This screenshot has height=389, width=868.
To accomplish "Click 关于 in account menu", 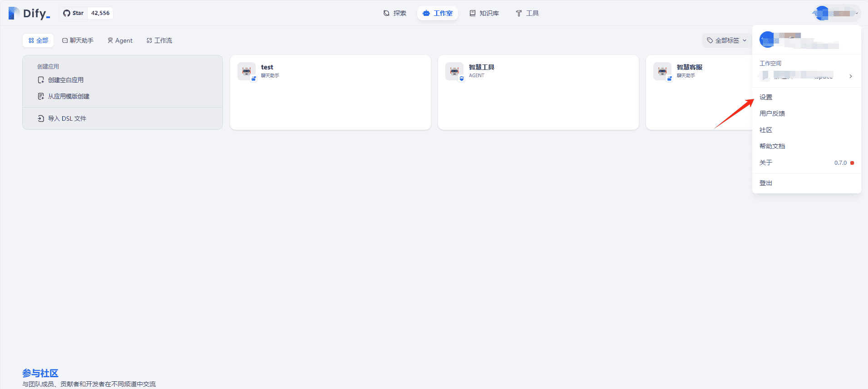I will pyautogui.click(x=806, y=162).
